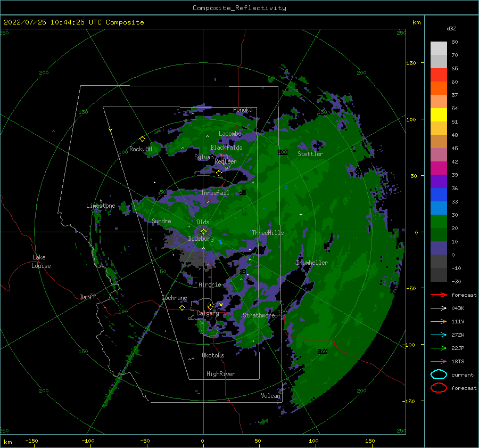The width and height of the screenshot is (479, 448).
Task: Click the Vulcan town label
Action: pyautogui.click(x=271, y=396)
